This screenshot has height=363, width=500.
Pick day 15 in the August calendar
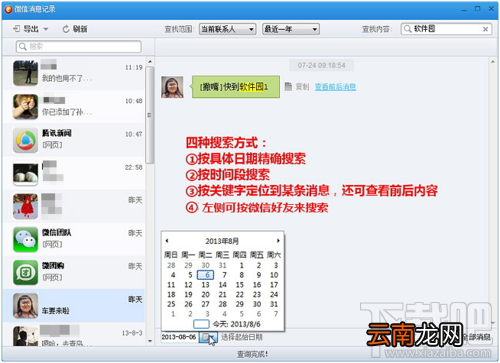[x=240, y=285]
